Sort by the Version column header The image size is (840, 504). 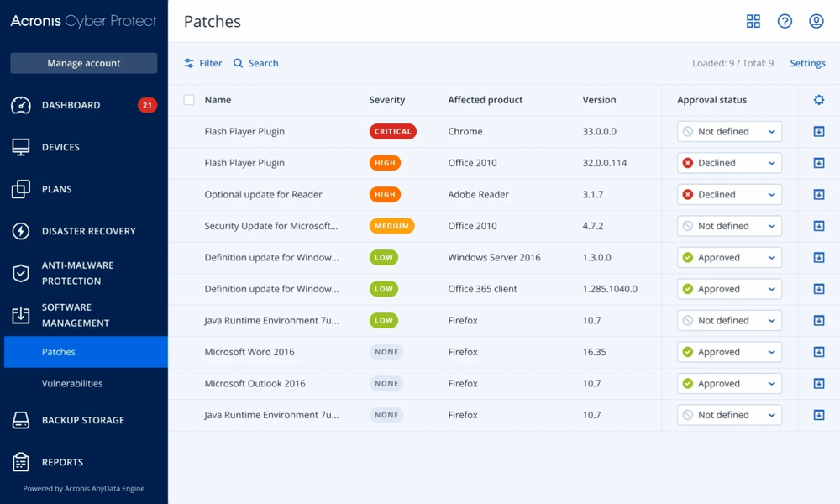(x=599, y=100)
